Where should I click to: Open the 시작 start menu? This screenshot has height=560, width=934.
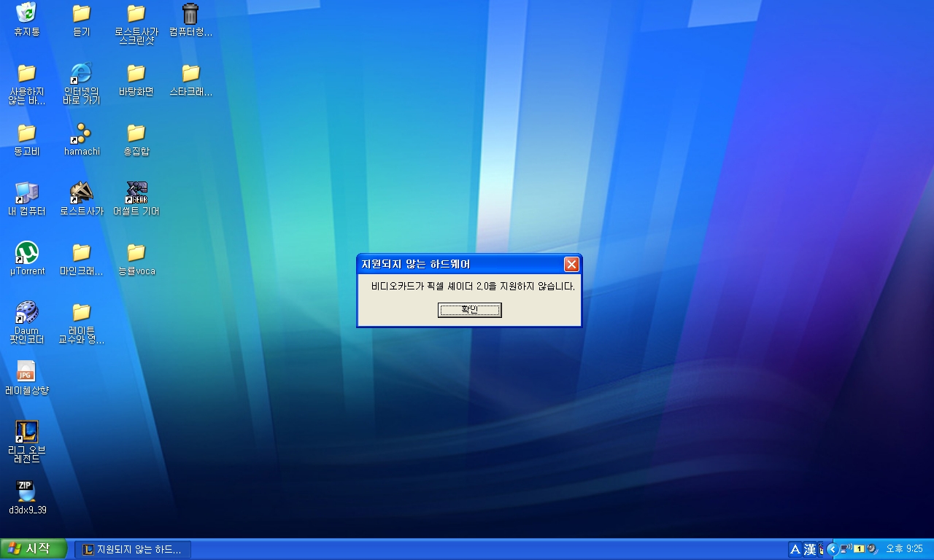tap(34, 549)
